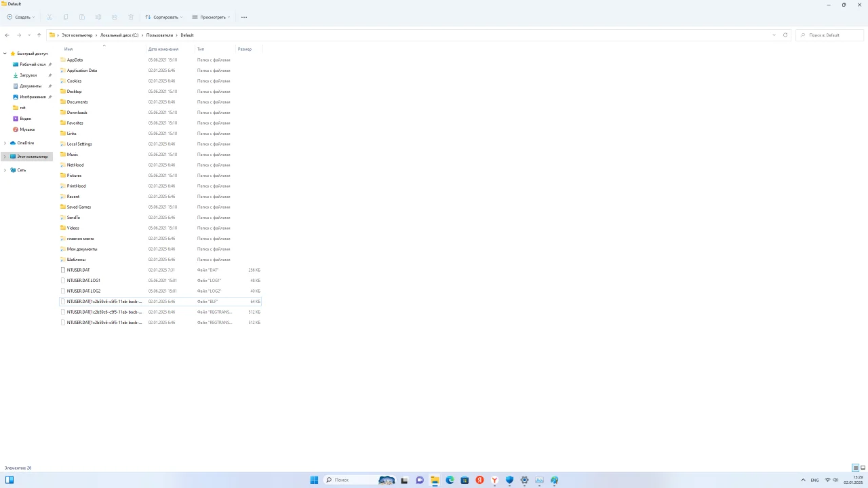Sort by Размер column header

(x=245, y=49)
